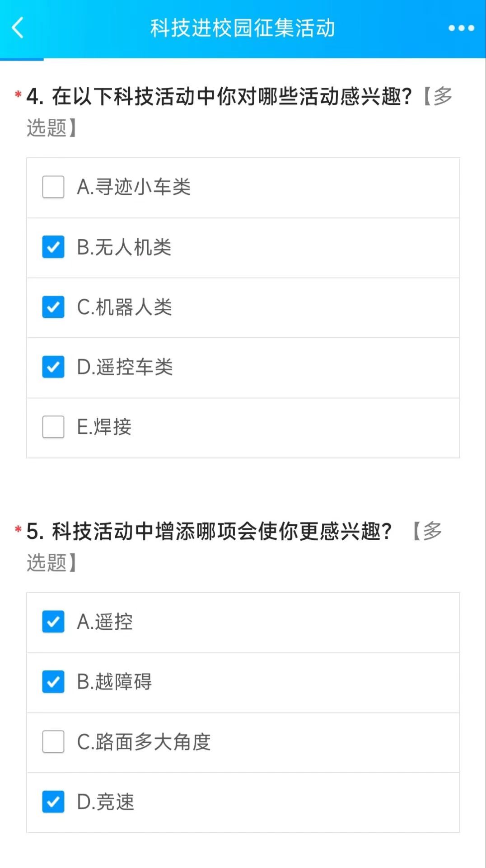Tap the back arrow icon
Image resolution: width=486 pixels, height=868 pixels.
[18, 28]
